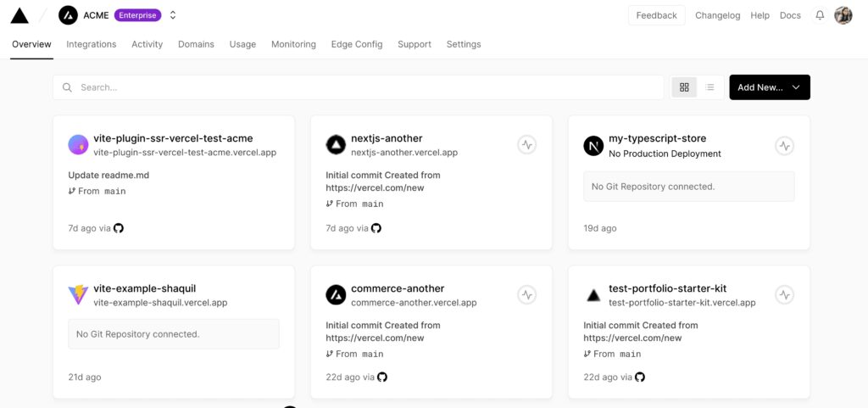This screenshot has height=408, width=868.
Task: Click the Vercel triangle logo
Action: point(19,15)
